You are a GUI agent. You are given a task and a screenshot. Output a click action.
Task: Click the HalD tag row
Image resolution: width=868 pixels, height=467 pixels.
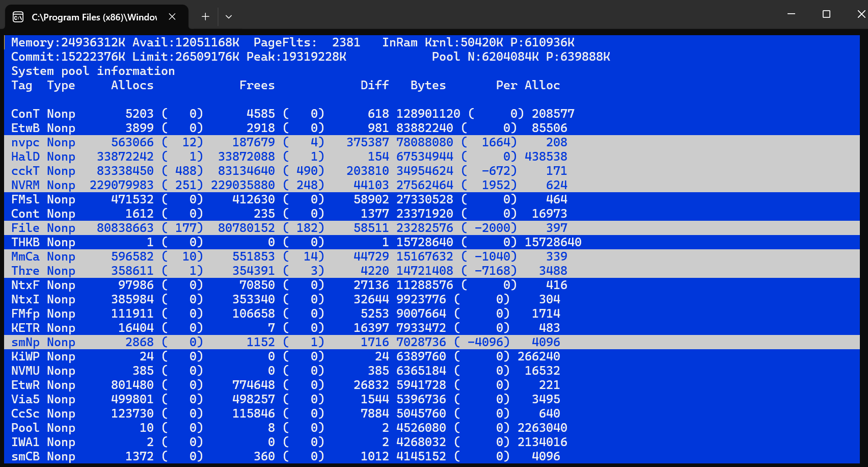tap(432, 157)
